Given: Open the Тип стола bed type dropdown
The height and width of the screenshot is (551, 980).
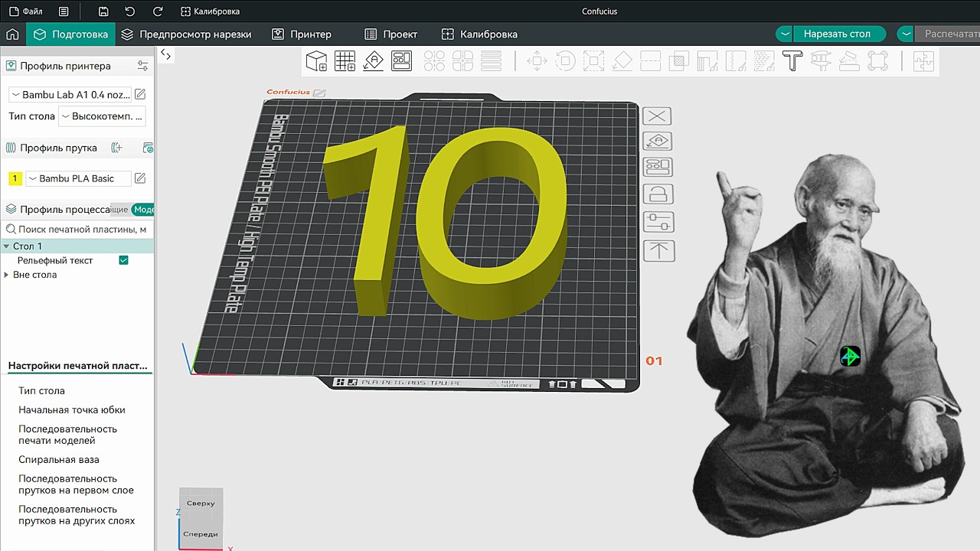Looking at the screenshot, I should 102,116.
